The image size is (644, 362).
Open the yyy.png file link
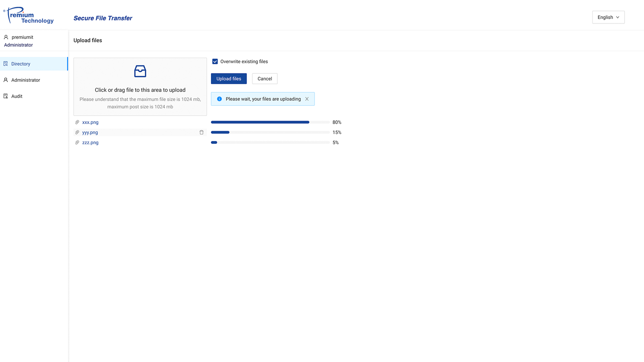(90, 132)
